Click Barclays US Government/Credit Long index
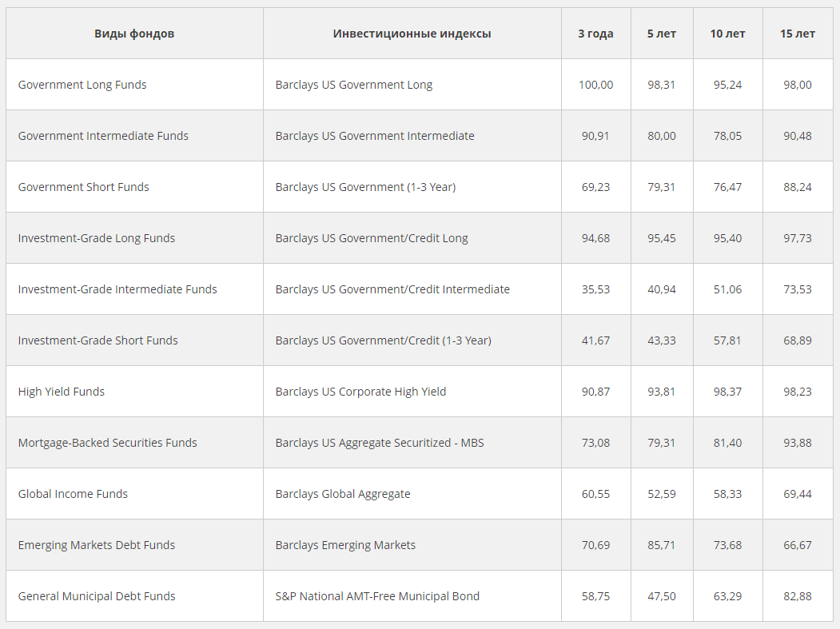 [x=372, y=238]
